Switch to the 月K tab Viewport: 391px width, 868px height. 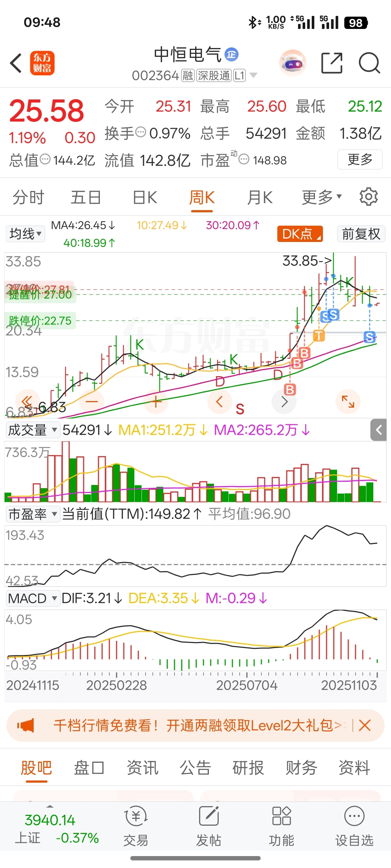(260, 197)
